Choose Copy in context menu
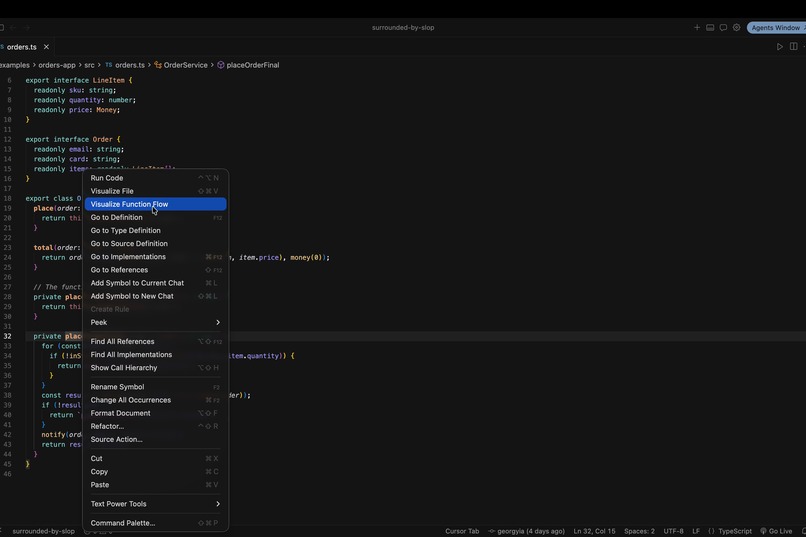Screen dimensions: 806x537 [x=155, y=472]
